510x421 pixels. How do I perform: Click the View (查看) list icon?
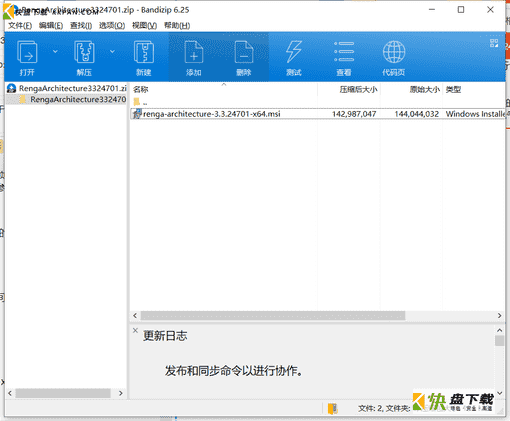pos(344,52)
